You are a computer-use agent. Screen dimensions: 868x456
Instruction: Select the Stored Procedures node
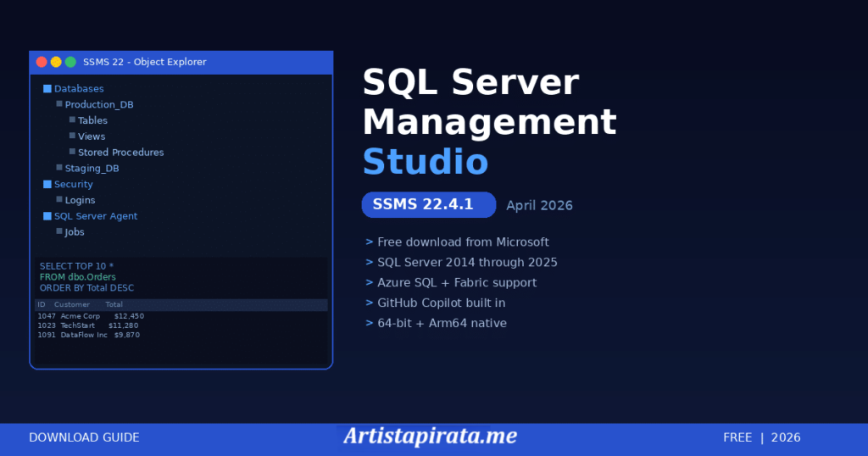[x=120, y=153]
